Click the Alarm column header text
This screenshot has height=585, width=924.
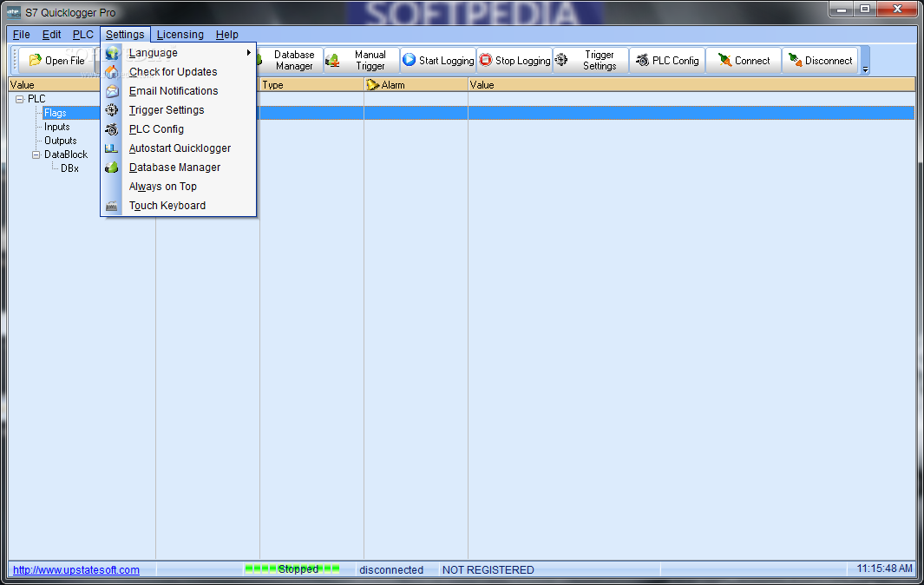(x=393, y=85)
